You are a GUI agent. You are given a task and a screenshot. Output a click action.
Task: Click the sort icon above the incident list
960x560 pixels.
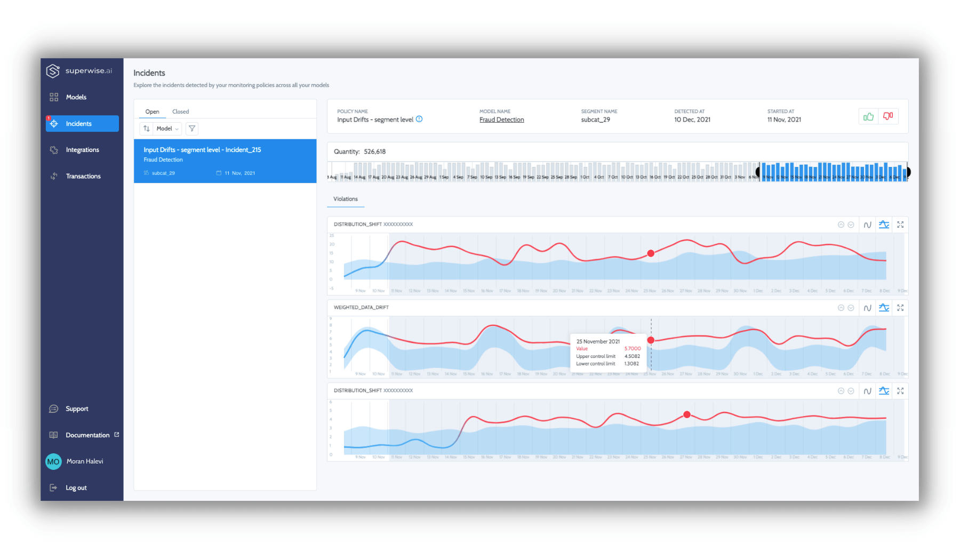146,128
